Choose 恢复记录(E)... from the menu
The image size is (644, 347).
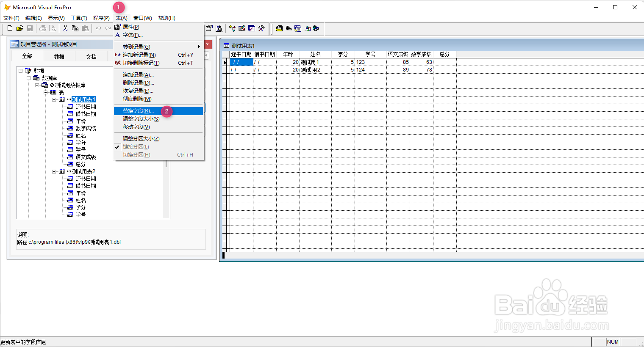(x=158, y=91)
